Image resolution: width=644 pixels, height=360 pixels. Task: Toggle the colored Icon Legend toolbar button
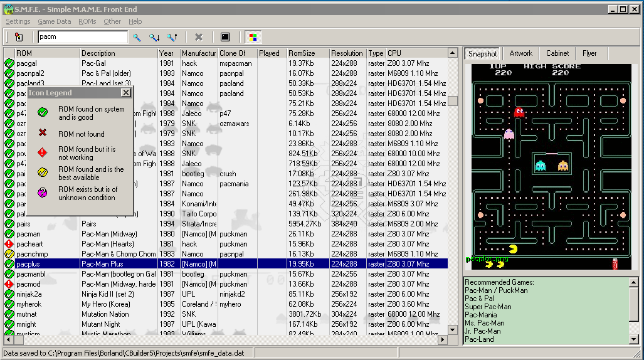[251, 38]
